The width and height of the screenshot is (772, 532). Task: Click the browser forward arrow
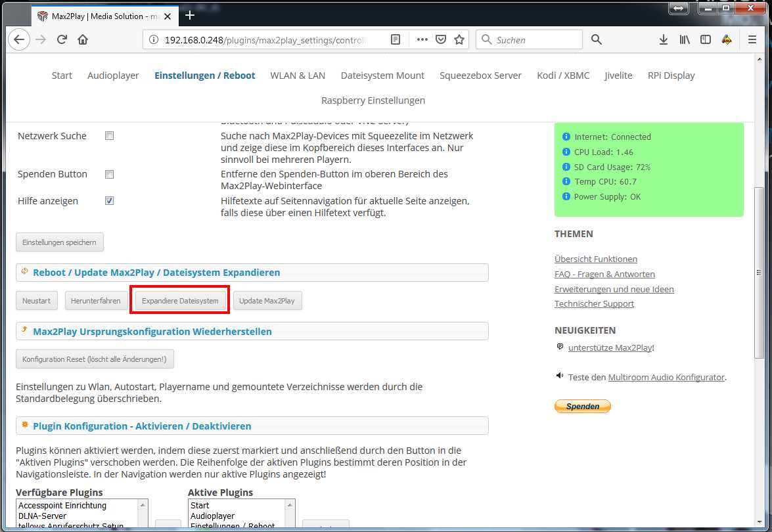41,39
